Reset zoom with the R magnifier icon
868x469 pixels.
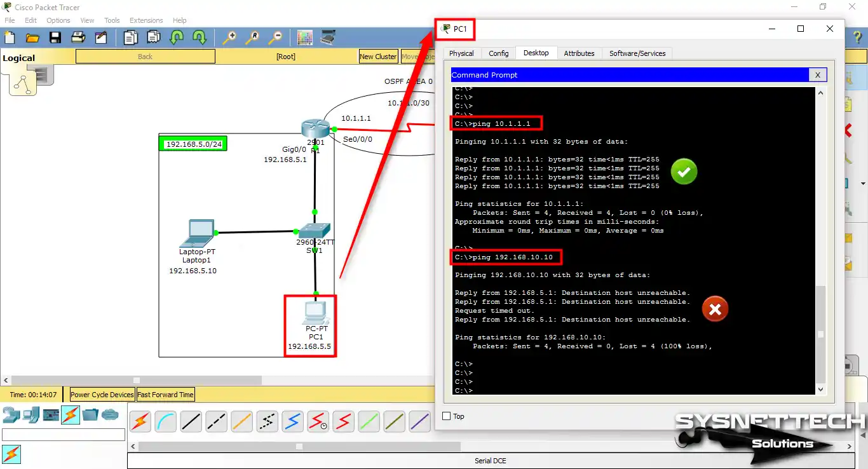click(252, 37)
